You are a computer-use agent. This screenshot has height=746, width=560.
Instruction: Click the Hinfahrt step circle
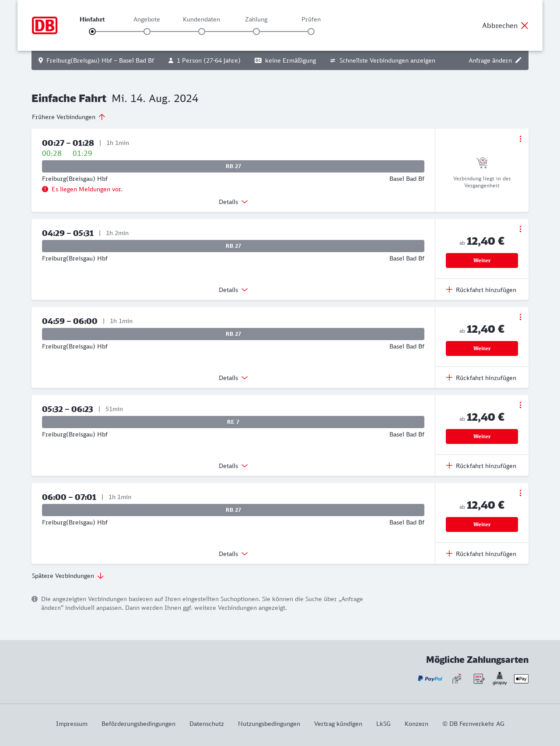point(92,32)
